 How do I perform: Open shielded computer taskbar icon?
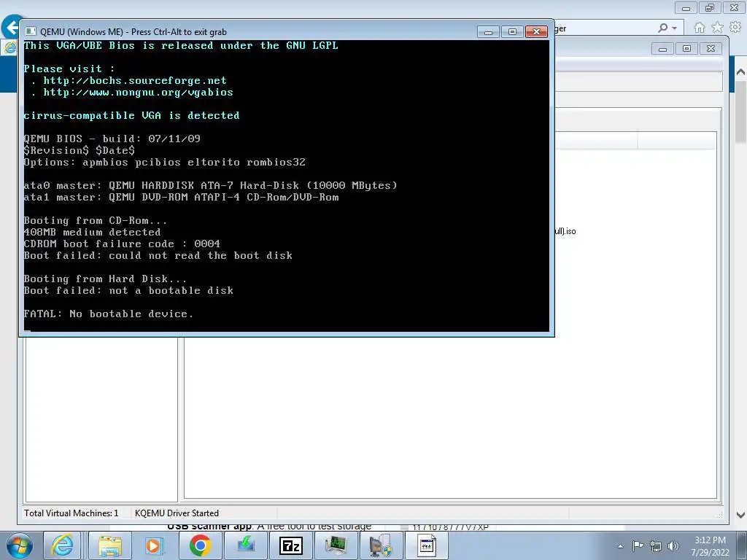[381, 545]
